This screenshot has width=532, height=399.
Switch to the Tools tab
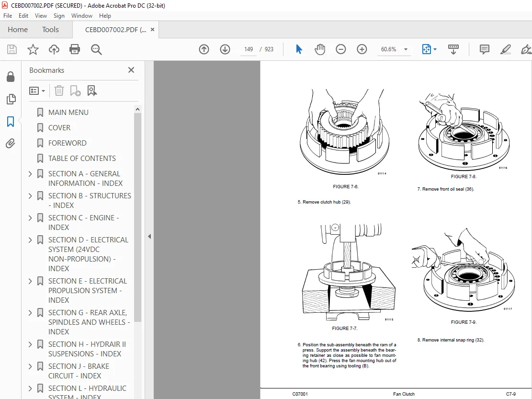[50, 30]
